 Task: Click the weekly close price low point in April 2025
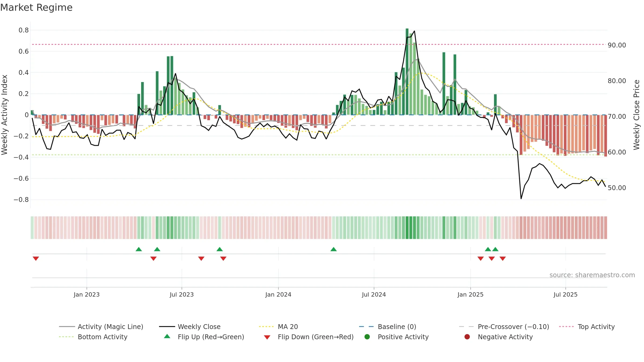[521, 198]
